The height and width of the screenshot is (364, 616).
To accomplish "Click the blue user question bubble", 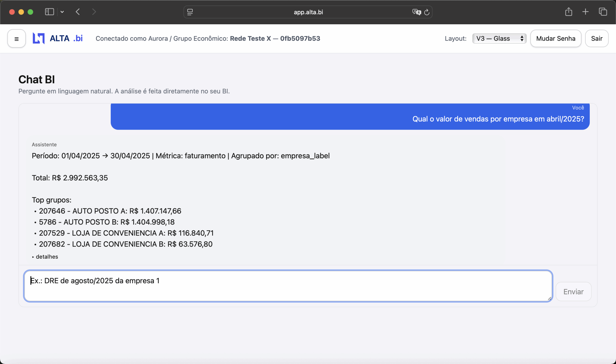I will tap(350, 117).
